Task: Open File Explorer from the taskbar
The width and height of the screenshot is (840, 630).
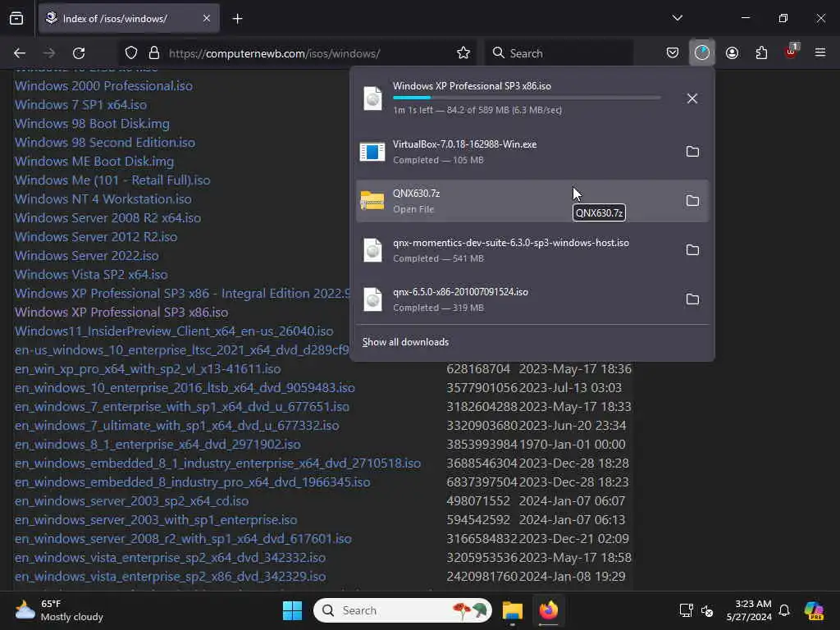Action: pyautogui.click(x=512, y=610)
